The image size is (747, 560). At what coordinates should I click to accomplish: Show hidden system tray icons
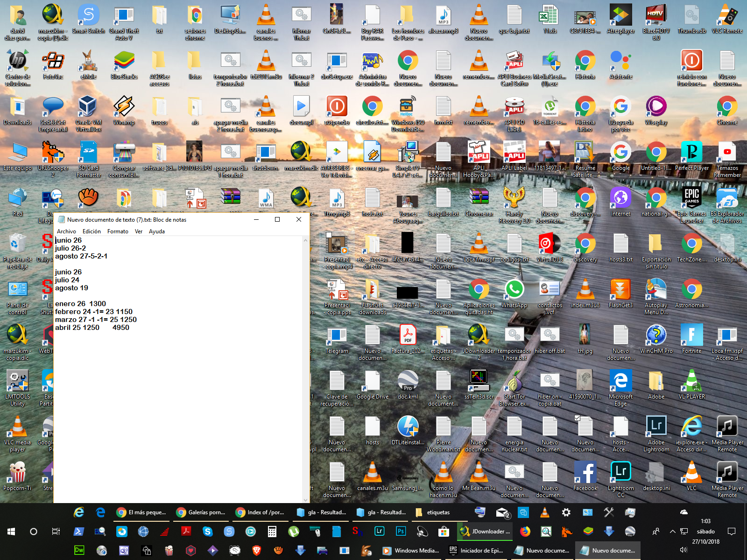(x=672, y=531)
